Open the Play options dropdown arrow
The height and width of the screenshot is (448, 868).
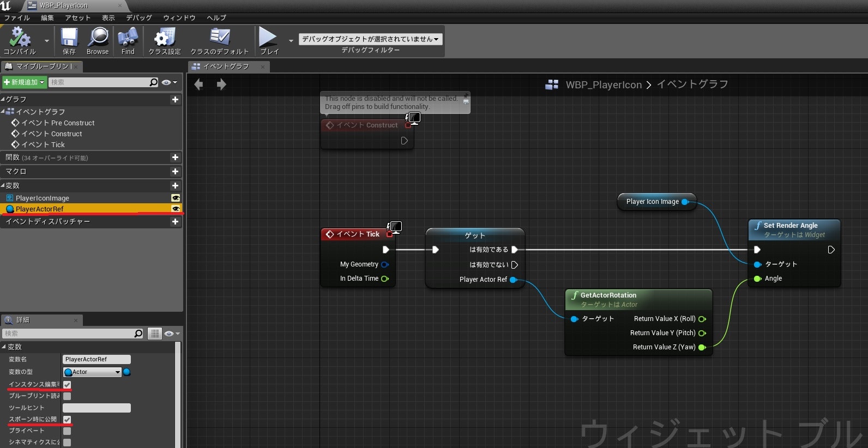(x=291, y=40)
